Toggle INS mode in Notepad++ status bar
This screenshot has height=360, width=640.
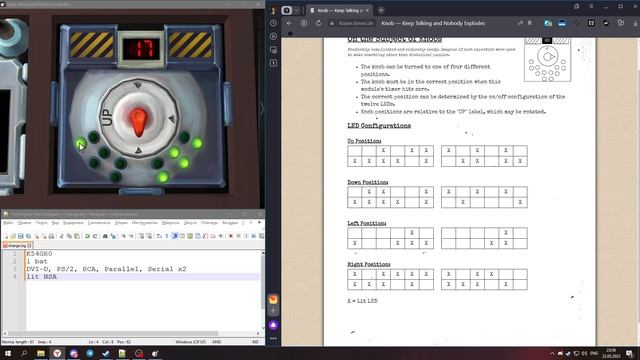[256, 342]
